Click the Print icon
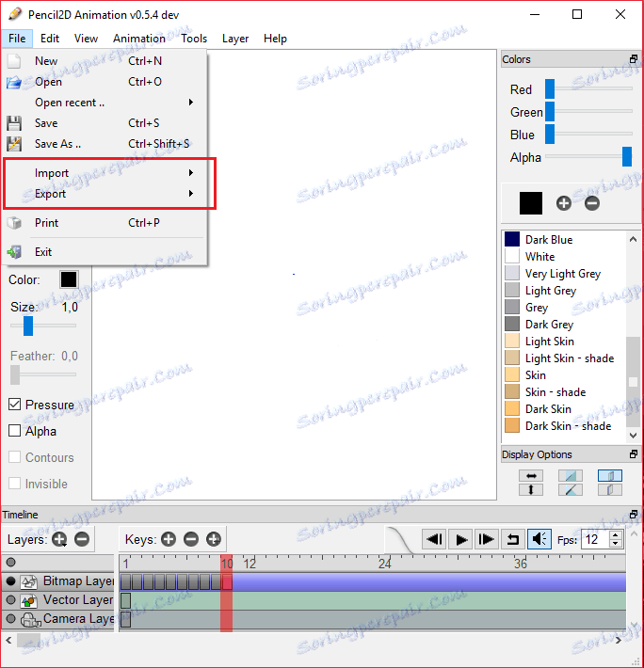 point(14,223)
